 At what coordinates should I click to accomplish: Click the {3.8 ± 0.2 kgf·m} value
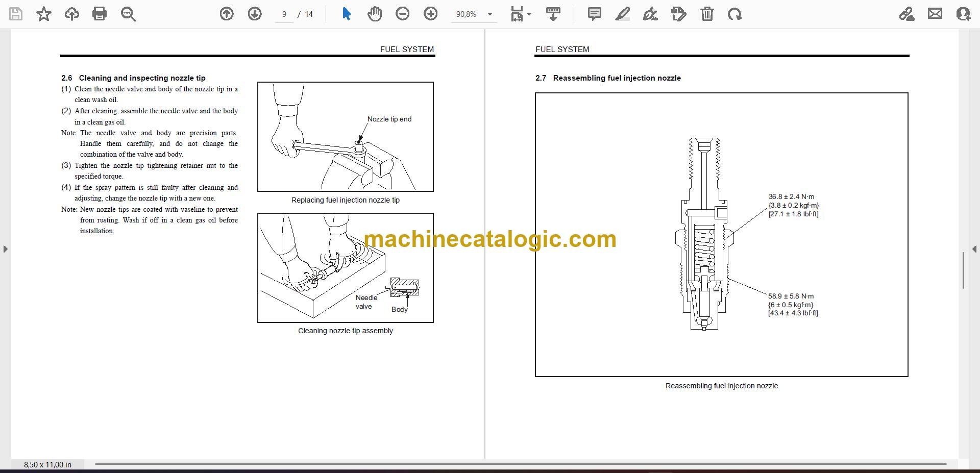pos(794,205)
